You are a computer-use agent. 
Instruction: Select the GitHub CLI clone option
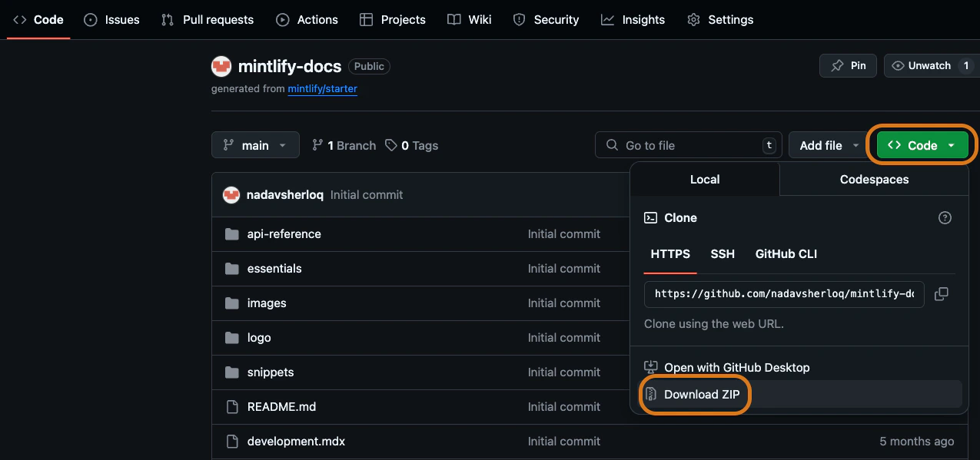tap(786, 254)
